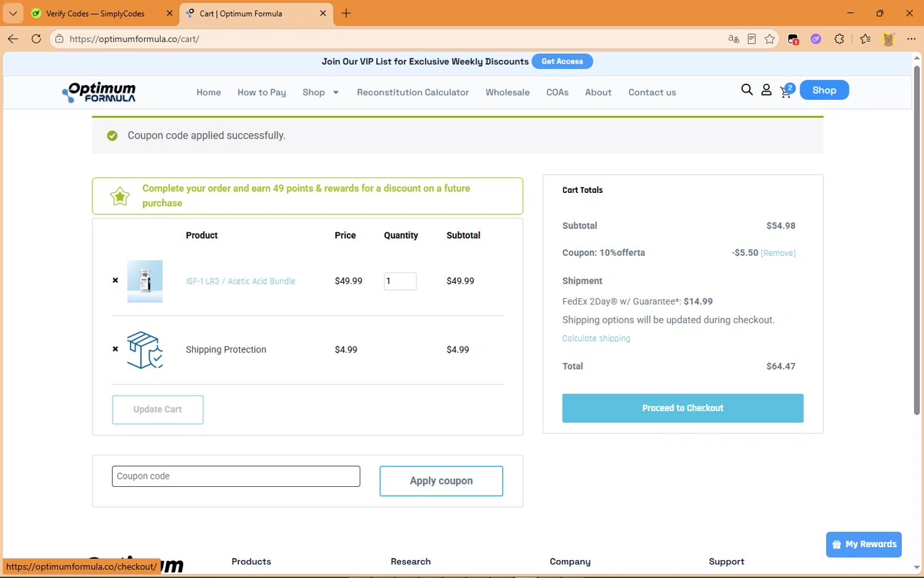View site information lock icon

pos(59,39)
